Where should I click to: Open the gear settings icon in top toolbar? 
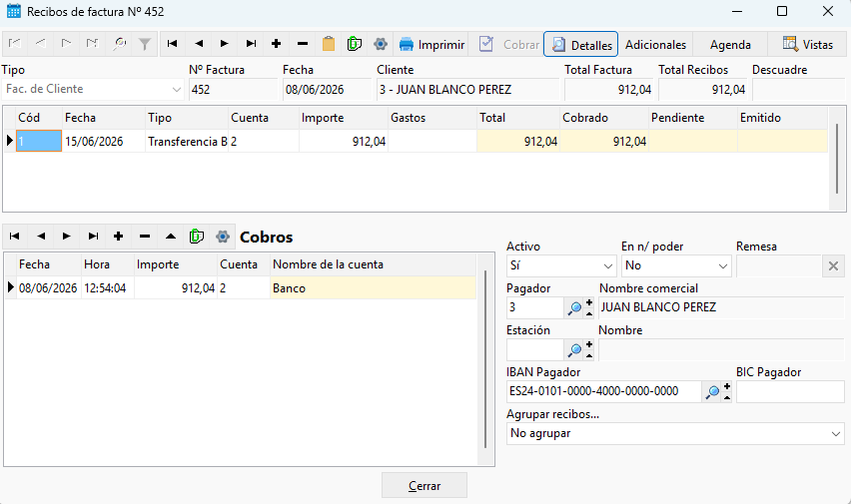pyautogui.click(x=381, y=44)
